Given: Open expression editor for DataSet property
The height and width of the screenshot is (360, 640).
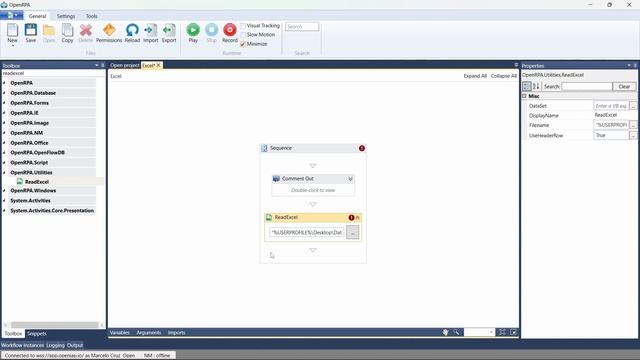Looking at the screenshot, I should pos(633,106).
